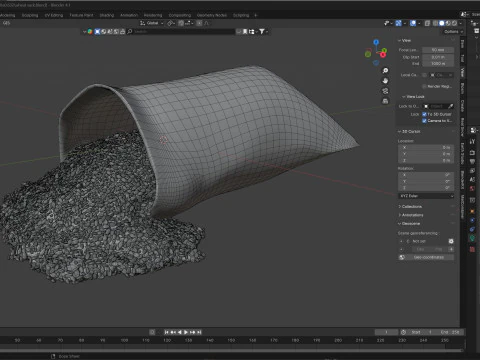Click the timeline play forward button

[x=186, y=332]
